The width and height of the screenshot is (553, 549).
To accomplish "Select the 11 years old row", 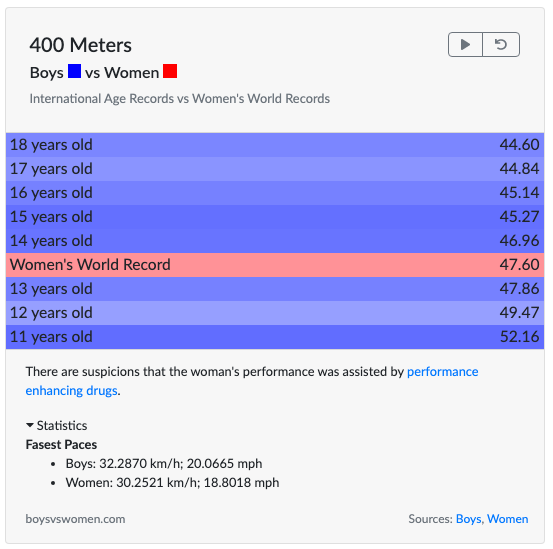I will pyautogui.click(x=275, y=337).
